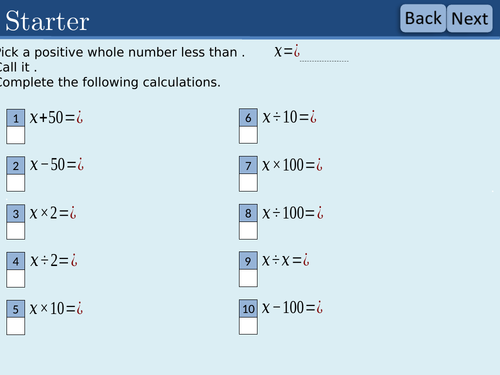The width and height of the screenshot is (500, 375).
Task: Select question number 7 label
Action: [x=248, y=165]
